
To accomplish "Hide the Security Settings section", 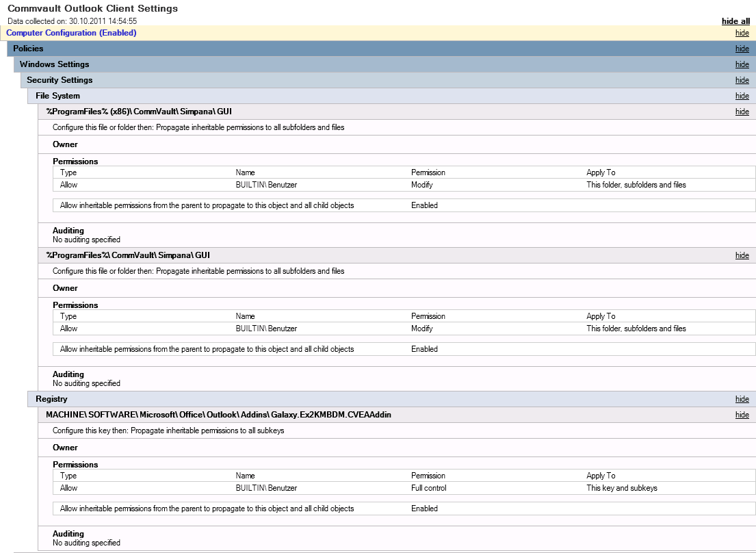I will pos(742,80).
